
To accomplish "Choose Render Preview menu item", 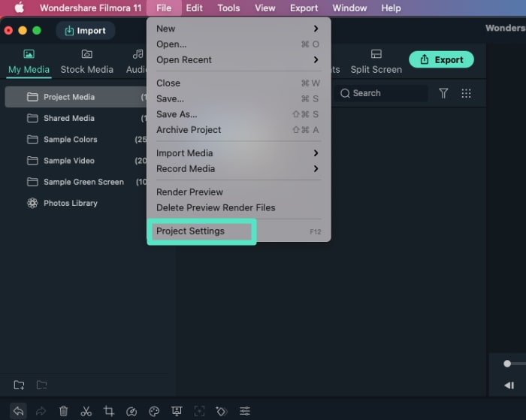I will [238, 192].
